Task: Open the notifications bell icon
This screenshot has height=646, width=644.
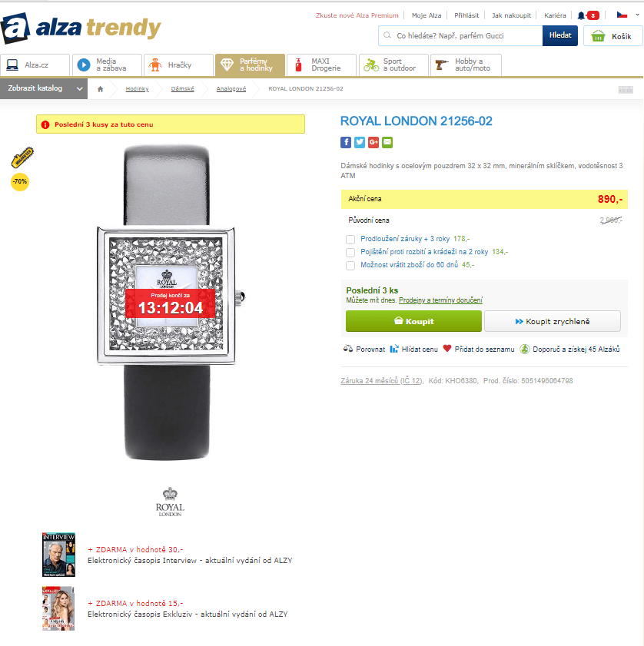Action: pyautogui.click(x=581, y=15)
